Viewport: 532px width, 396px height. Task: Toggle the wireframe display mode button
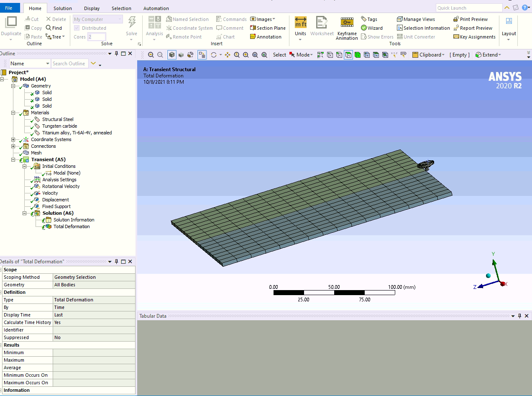(x=190, y=55)
